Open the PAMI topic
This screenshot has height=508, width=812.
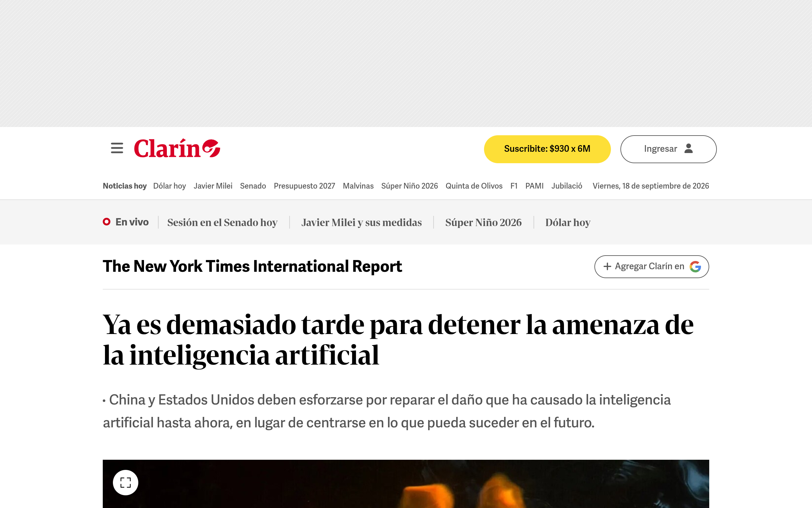[534, 186]
